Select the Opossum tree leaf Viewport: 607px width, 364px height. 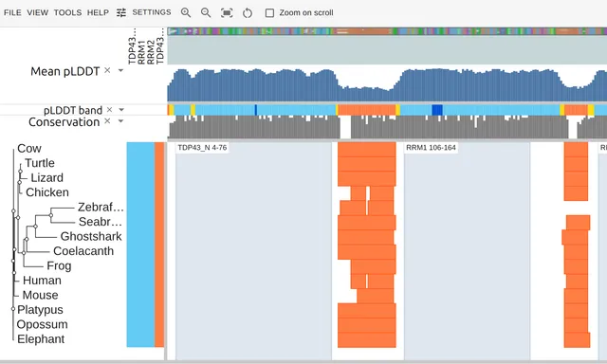point(42,325)
